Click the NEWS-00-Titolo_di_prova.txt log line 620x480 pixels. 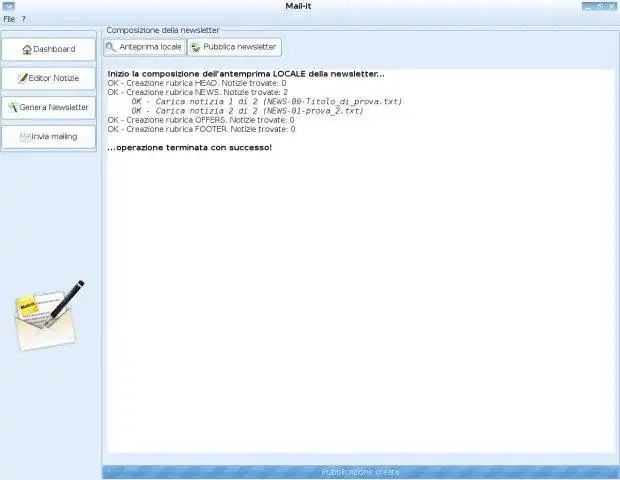(x=267, y=102)
